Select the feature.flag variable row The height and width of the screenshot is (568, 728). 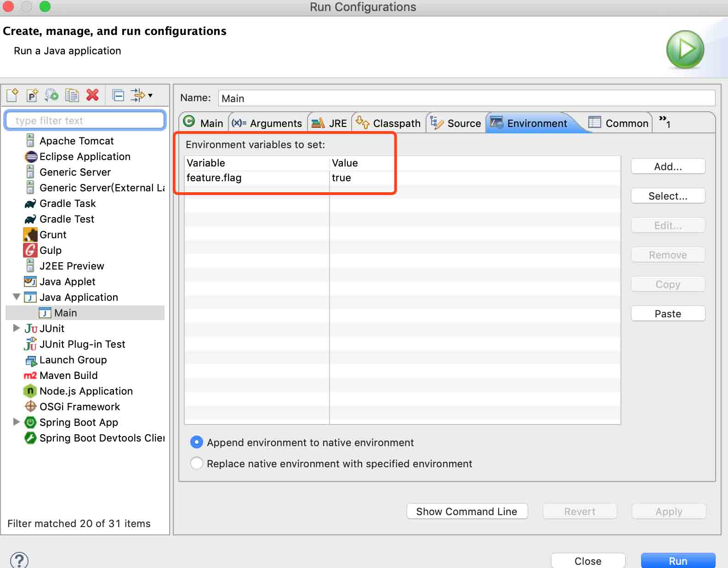pyautogui.click(x=402, y=178)
